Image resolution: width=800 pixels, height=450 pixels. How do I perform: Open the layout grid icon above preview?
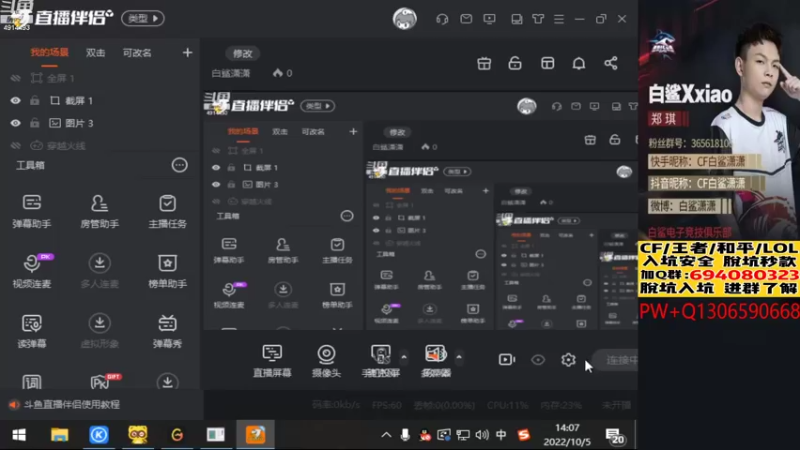coord(547,63)
